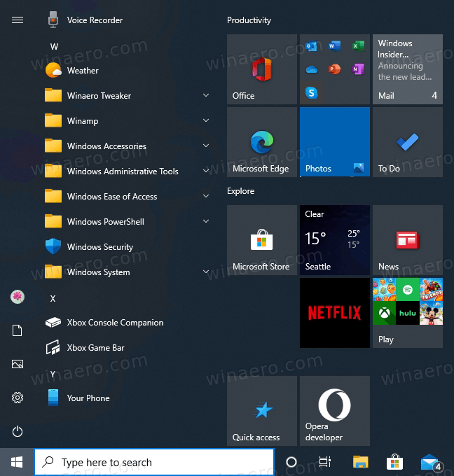This screenshot has width=454, height=476.
Task: Expand Windows Accessories folder chevron
Action: [206, 146]
